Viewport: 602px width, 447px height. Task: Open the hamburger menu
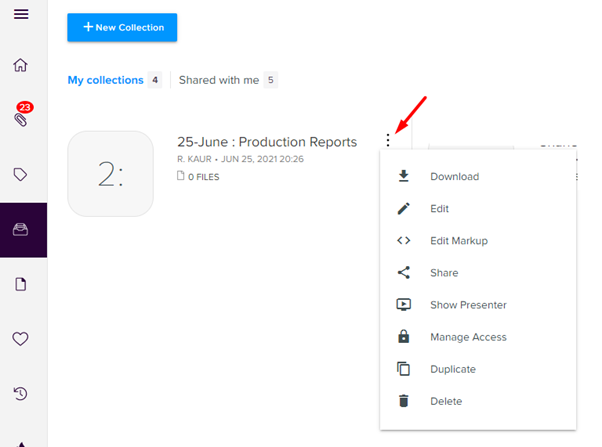(21, 14)
